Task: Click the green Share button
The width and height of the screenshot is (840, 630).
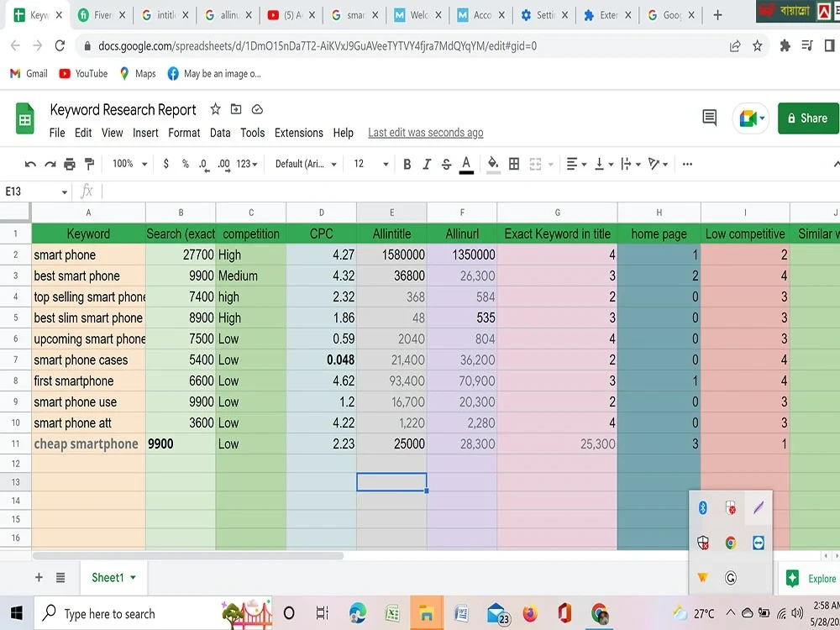Action: click(808, 118)
